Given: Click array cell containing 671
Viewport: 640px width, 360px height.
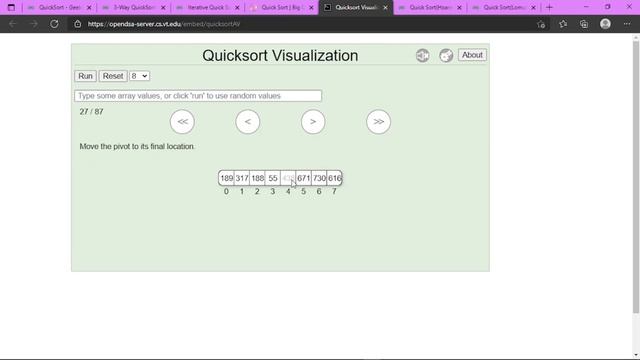Looking at the screenshot, I should click(x=304, y=178).
